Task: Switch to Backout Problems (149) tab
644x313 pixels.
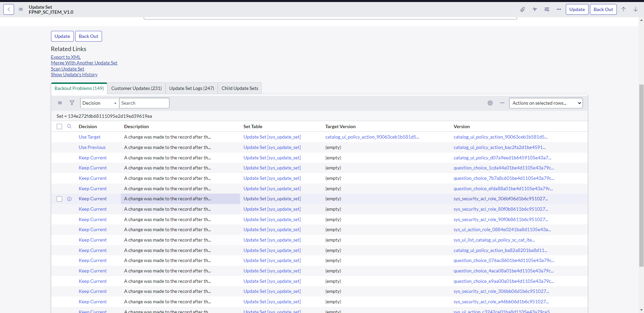Action: [x=79, y=88]
